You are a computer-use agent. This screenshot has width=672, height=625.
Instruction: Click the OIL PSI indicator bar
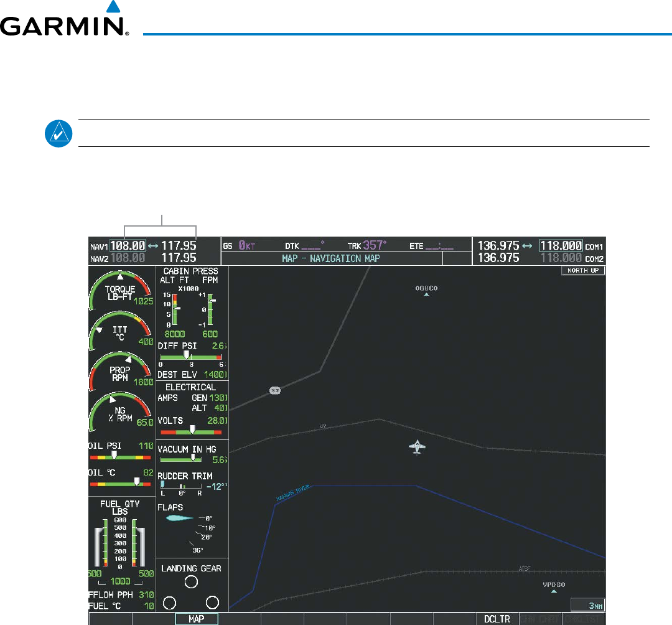(x=120, y=457)
